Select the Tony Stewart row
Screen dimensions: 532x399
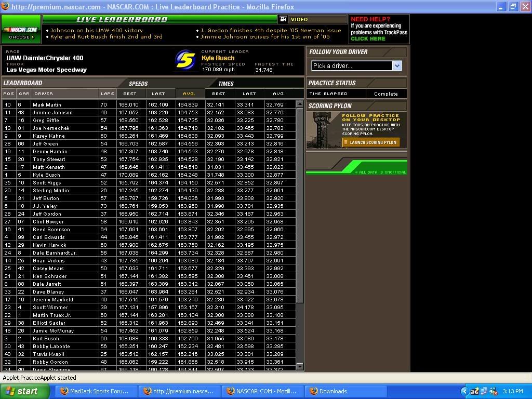(149, 159)
